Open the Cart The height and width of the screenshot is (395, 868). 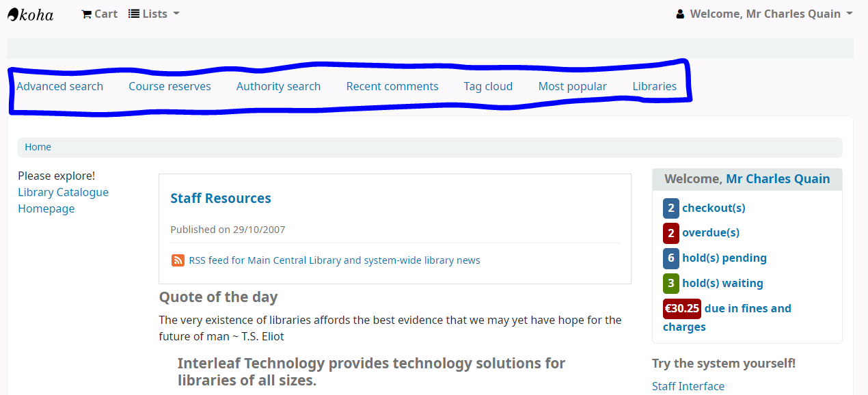pos(100,14)
